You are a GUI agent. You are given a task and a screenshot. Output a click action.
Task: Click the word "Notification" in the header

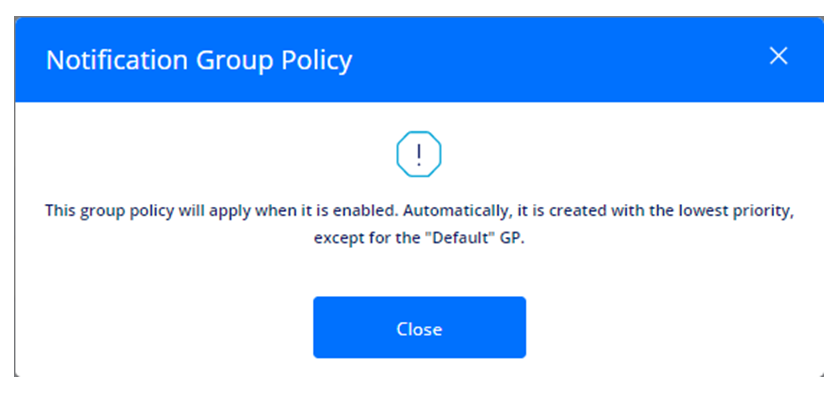(117, 60)
